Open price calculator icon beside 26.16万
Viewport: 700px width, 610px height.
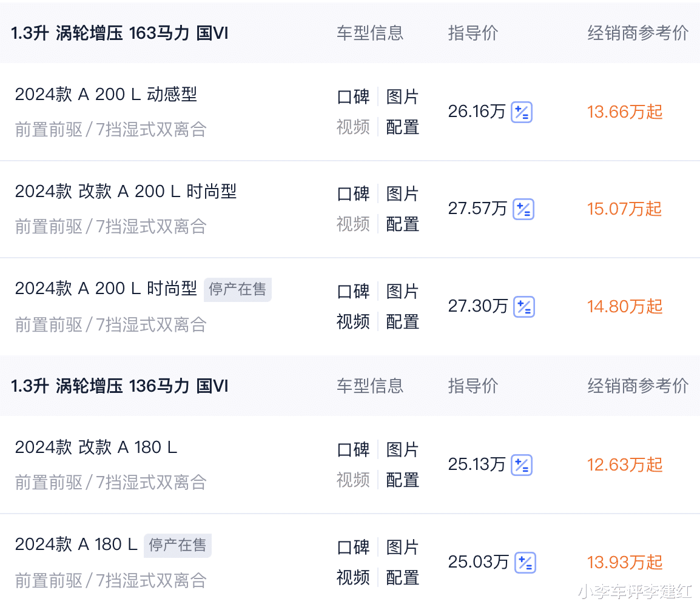click(522, 112)
